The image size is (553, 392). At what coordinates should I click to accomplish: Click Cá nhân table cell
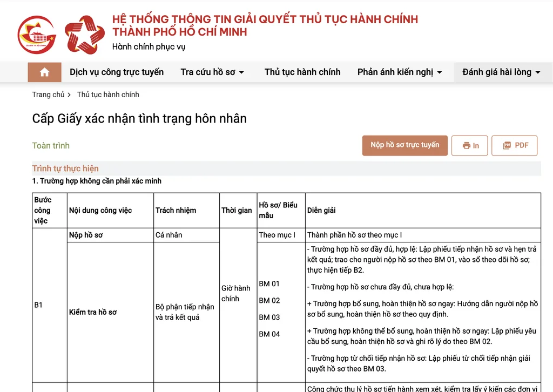pyautogui.click(x=186, y=235)
